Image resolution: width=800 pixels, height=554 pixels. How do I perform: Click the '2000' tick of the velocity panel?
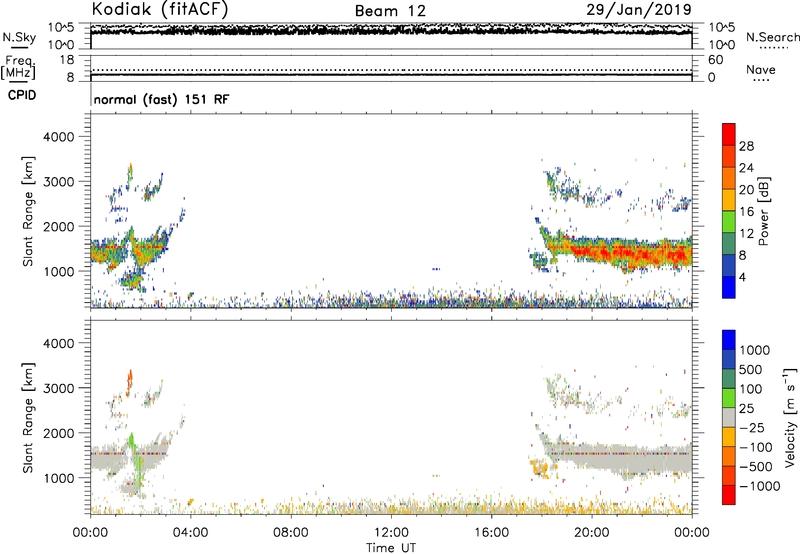click(x=58, y=433)
